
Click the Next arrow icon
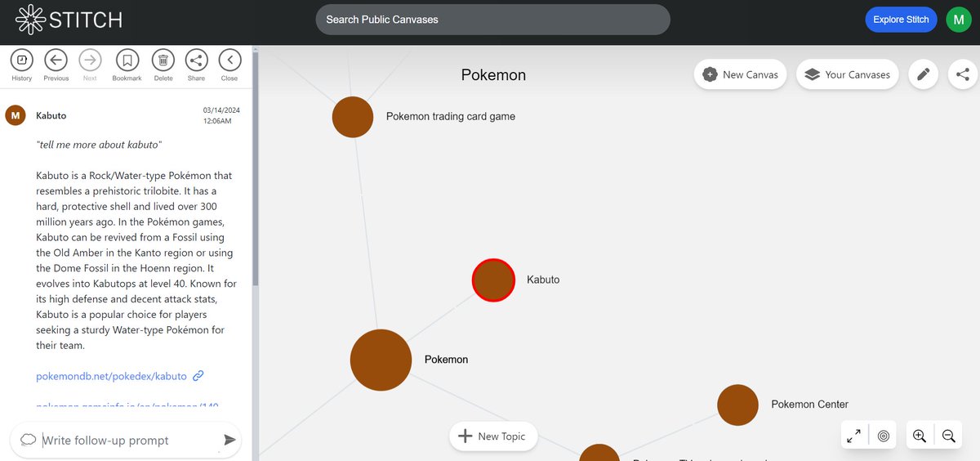coord(90,60)
